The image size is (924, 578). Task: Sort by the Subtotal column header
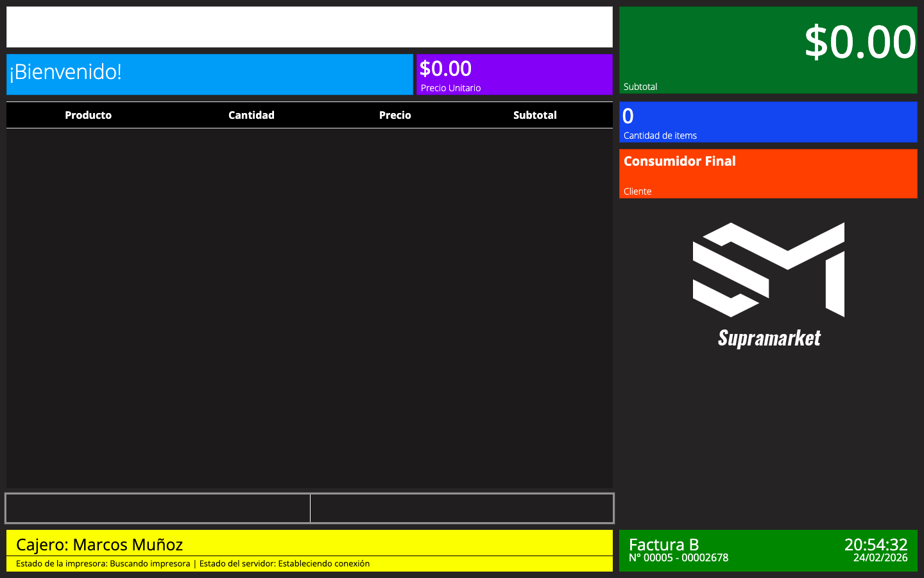pyautogui.click(x=535, y=115)
